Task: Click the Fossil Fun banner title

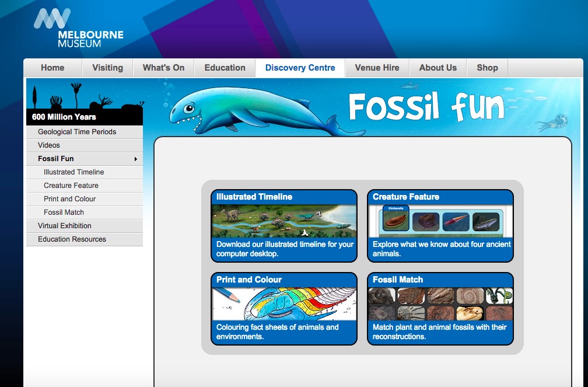Action: point(426,107)
